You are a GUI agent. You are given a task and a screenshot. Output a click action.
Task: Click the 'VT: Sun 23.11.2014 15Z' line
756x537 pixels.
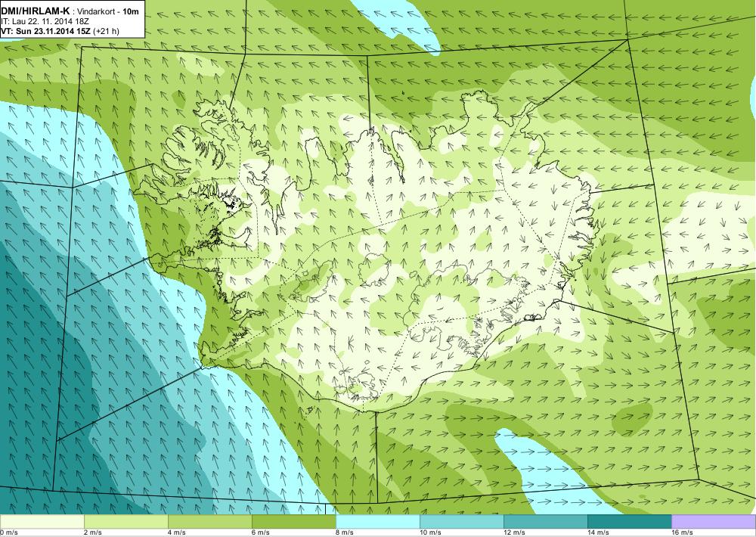pos(46,31)
